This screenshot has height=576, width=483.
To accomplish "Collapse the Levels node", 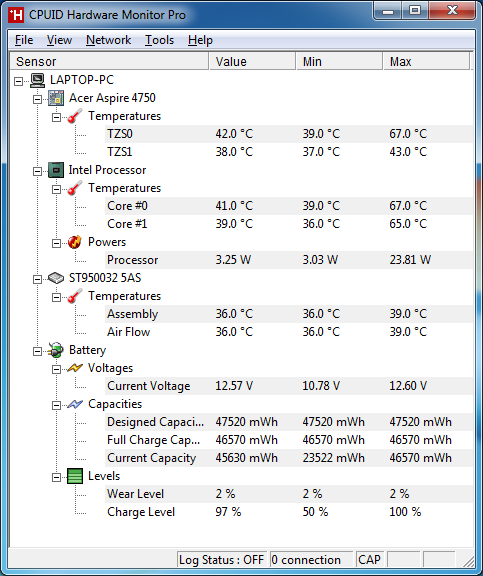I will tap(56, 477).
